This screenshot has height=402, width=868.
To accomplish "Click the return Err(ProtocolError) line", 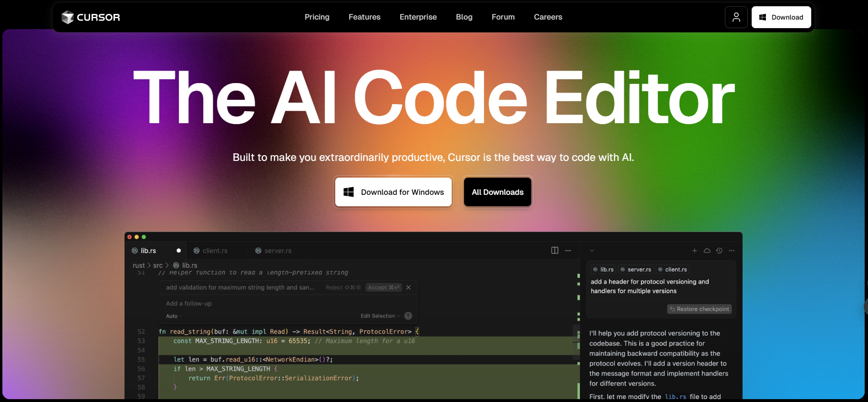I will click(273, 378).
